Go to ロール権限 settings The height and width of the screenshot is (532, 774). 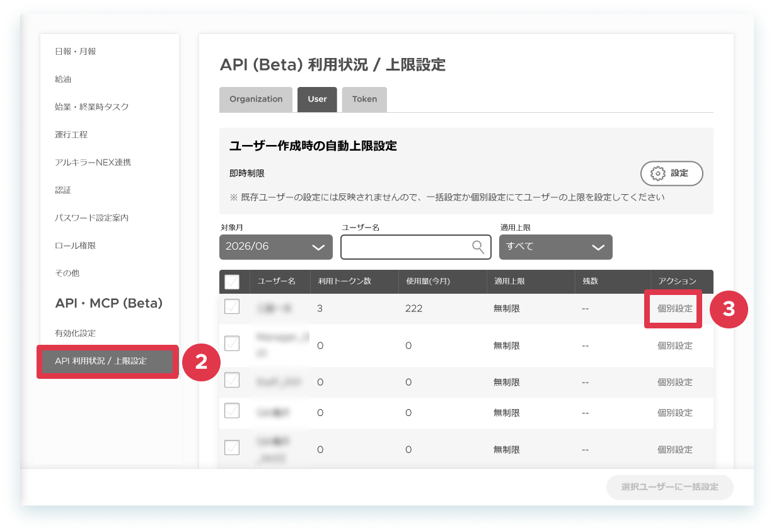(76, 246)
